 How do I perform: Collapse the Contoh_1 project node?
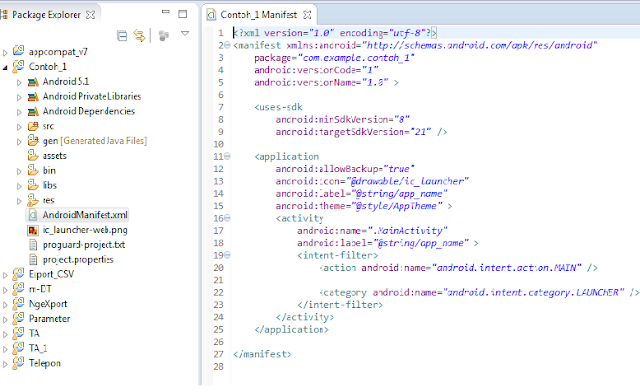click(5, 67)
